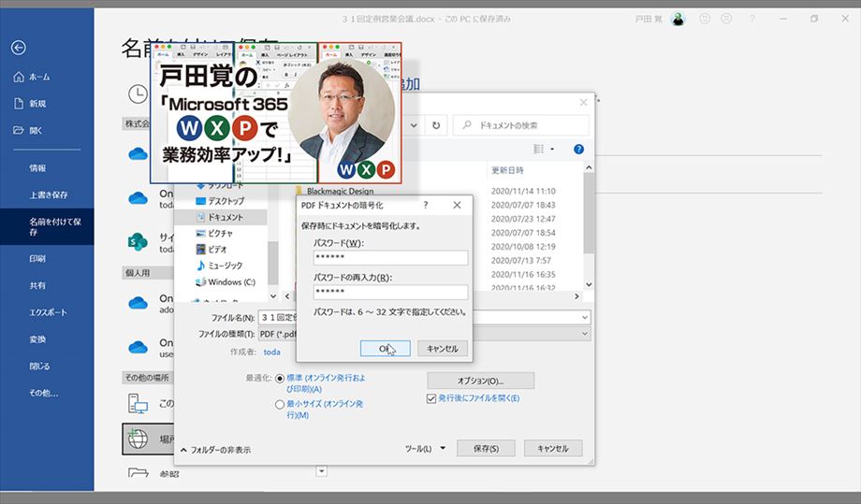Select the first OneDrive cloud icon under 株式会社
The width and height of the screenshot is (861, 504).
[138, 153]
